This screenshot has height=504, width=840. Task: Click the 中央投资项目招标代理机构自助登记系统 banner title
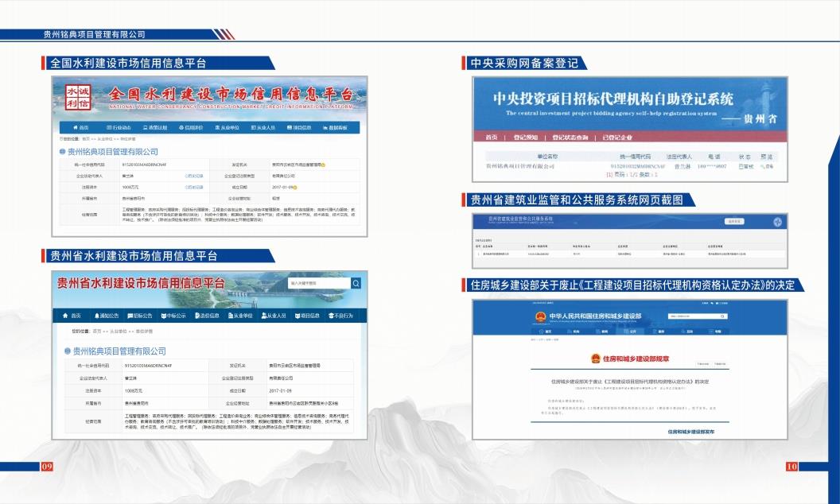click(612, 99)
